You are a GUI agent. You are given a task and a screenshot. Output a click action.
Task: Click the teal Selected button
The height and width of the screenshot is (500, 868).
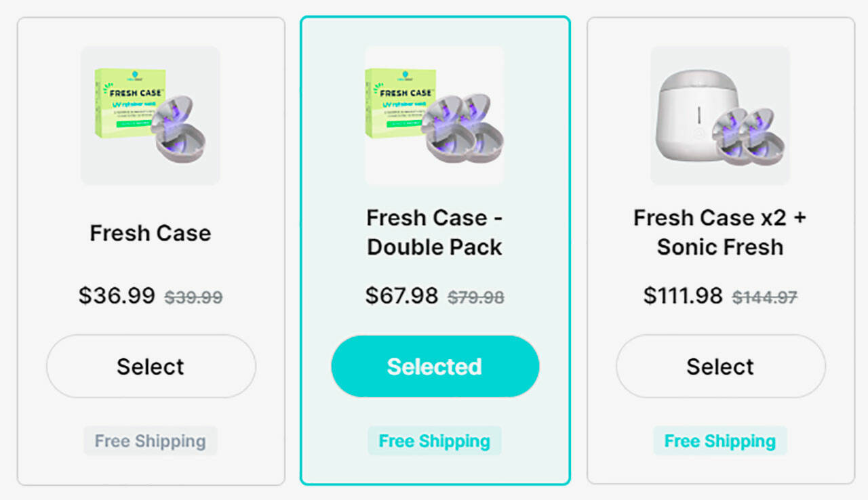tap(435, 367)
